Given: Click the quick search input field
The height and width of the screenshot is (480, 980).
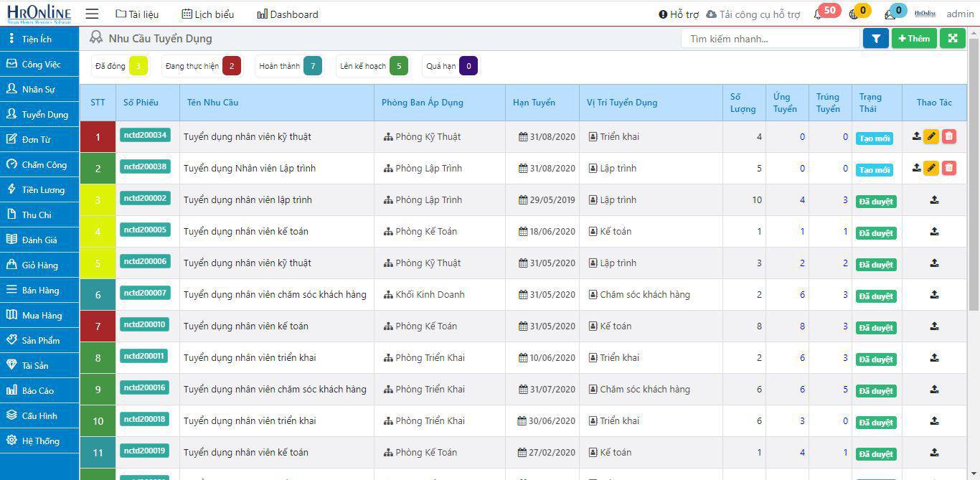Looking at the screenshot, I should pyautogui.click(x=768, y=38).
